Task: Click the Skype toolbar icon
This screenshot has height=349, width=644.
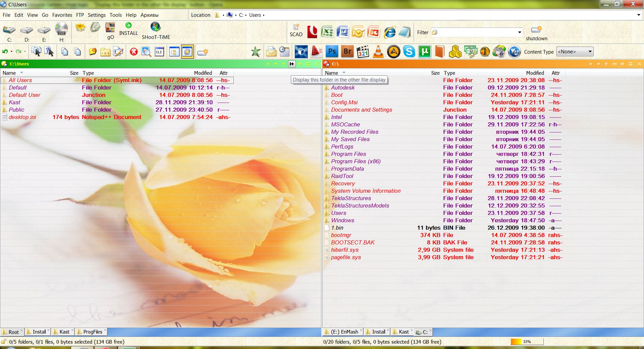Action: (x=409, y=52)
